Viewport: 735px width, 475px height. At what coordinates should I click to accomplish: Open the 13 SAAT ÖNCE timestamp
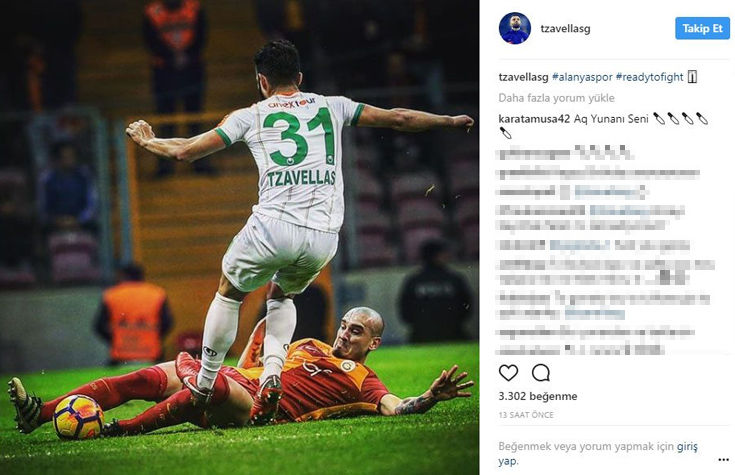point(526,415)
